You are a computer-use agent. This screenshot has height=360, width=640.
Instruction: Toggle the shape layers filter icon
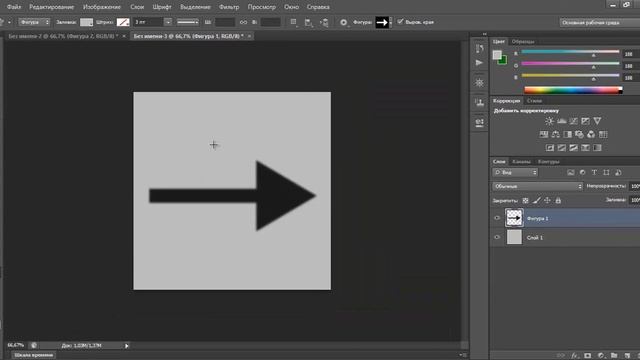(x=606, y=173)
